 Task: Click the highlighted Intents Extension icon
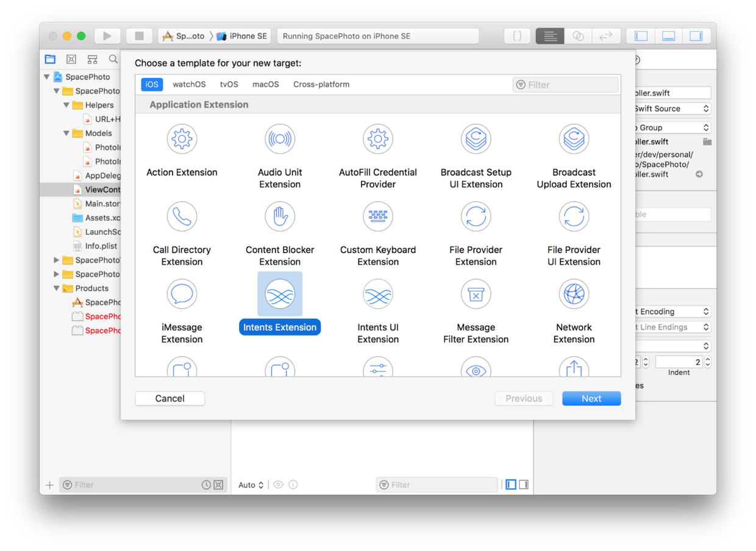point(280,294)
